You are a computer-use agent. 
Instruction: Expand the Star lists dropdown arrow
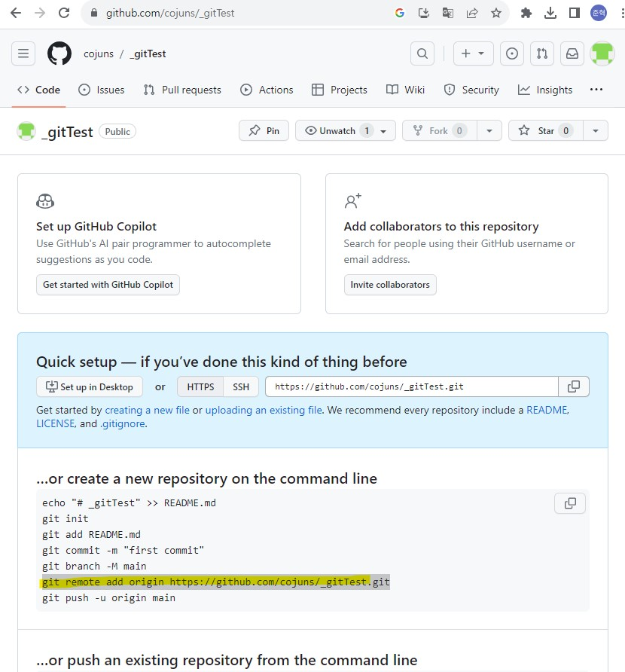[x=596, y=131]
